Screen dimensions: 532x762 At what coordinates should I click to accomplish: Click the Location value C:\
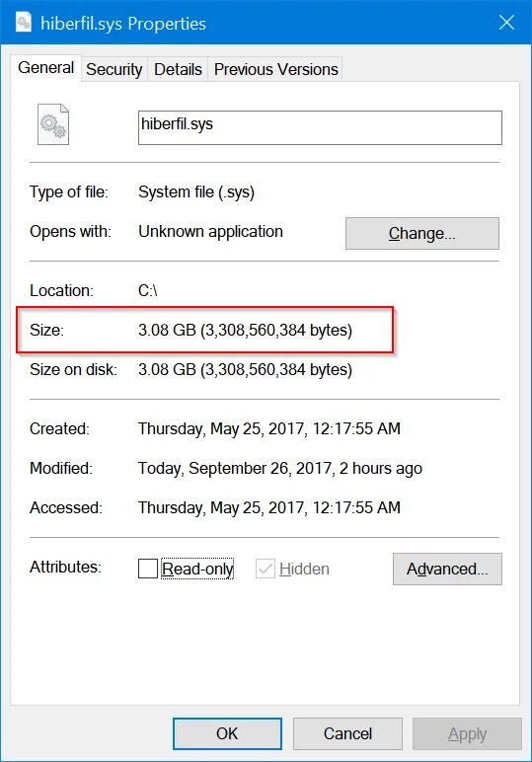(148, 290)
